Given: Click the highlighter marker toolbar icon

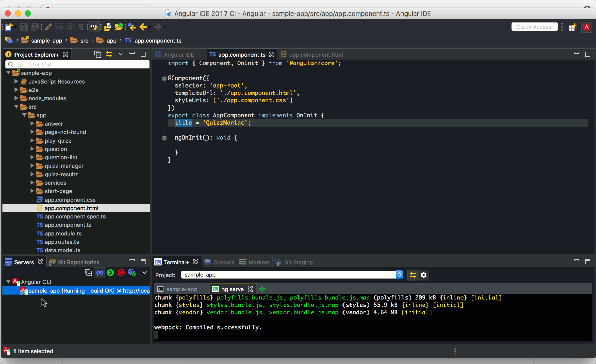Looking at the screenshot, I should pos(49,27).
